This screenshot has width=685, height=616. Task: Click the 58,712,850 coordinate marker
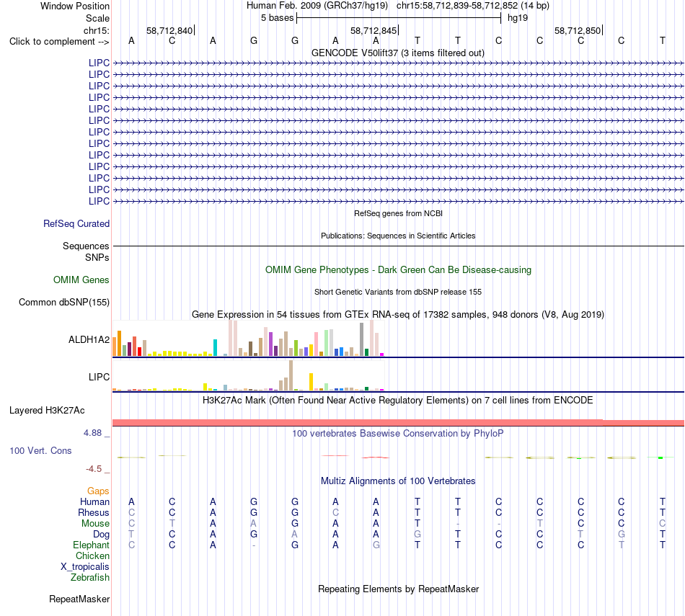click(578, 30)
